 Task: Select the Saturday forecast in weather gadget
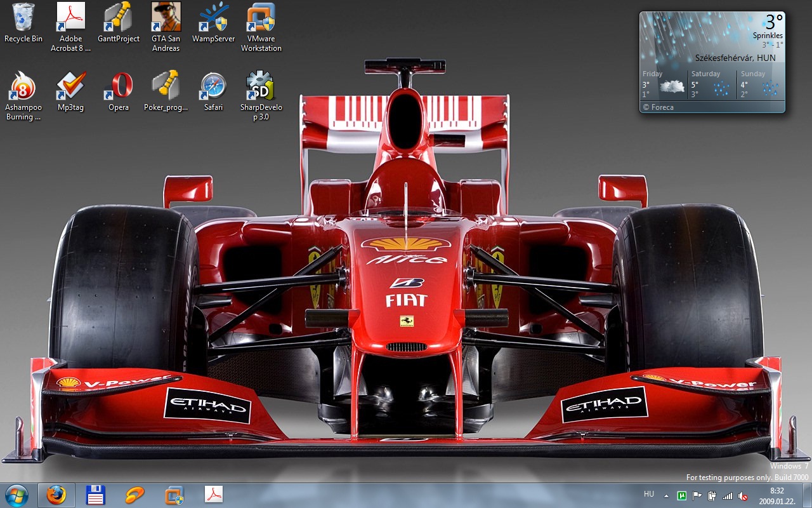click(x=712, y=84)
